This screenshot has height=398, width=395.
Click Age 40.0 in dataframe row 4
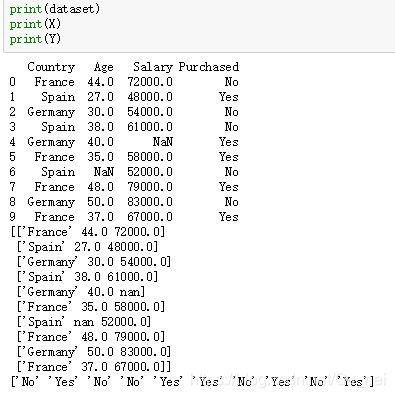point(100,142)
